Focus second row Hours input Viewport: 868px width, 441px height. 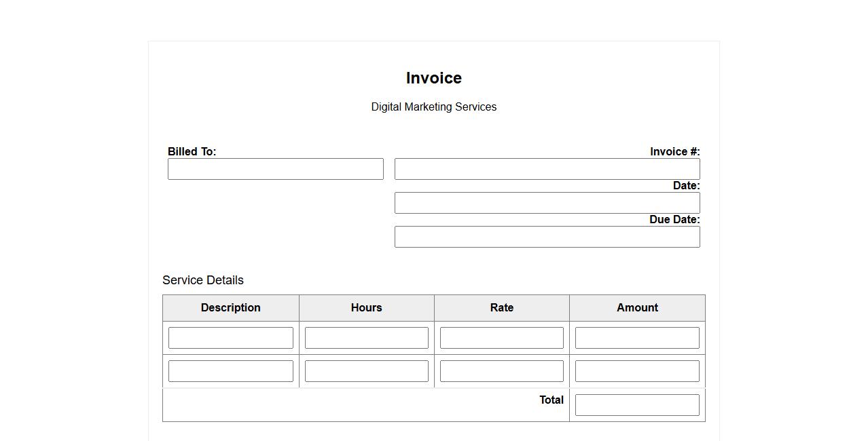coord(366,371)
